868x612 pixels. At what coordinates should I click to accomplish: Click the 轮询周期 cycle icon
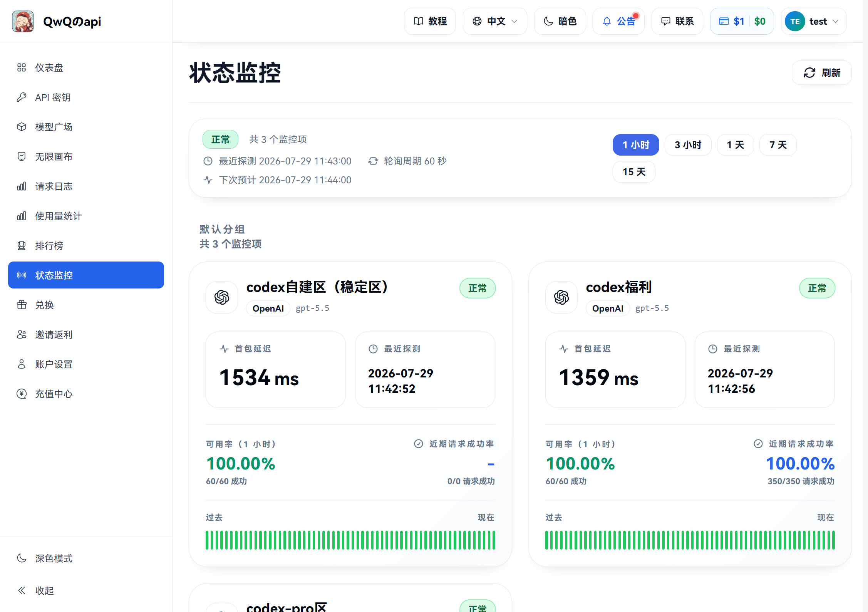tap(373, 161)
